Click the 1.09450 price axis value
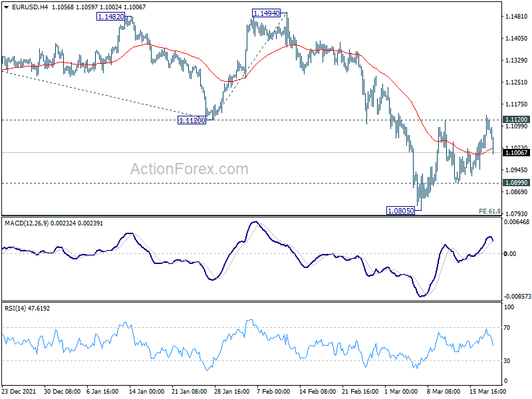The image size is (532, 399). (517, 170)
